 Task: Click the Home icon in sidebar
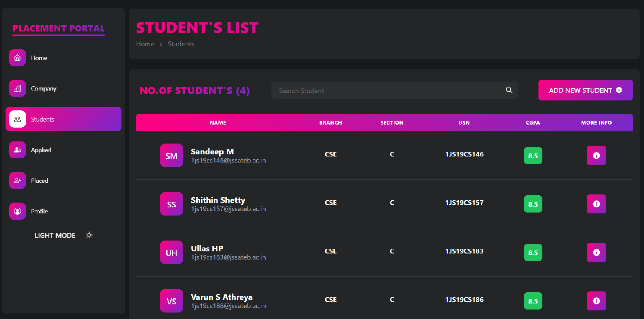18,58
